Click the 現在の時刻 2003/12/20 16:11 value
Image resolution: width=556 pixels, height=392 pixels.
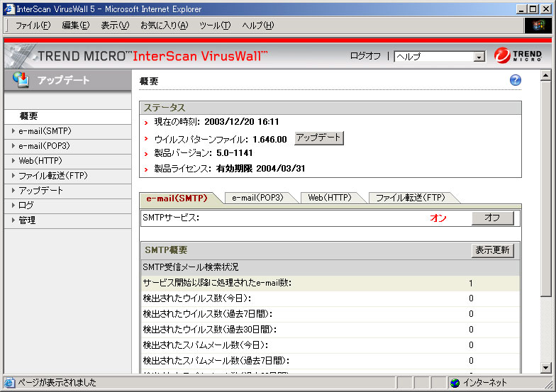click(x=241, y=122)
